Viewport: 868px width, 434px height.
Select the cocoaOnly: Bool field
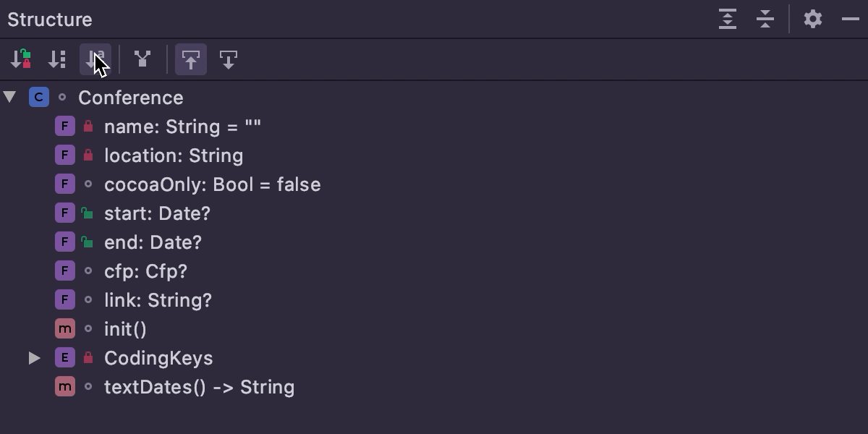tap(213, 184)
